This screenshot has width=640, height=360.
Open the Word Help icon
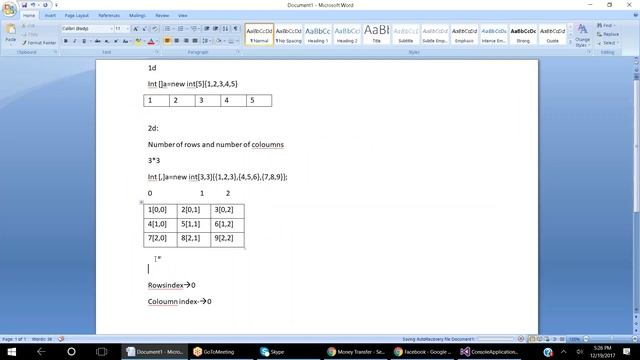pyautogui.click(x=635, y=15)
